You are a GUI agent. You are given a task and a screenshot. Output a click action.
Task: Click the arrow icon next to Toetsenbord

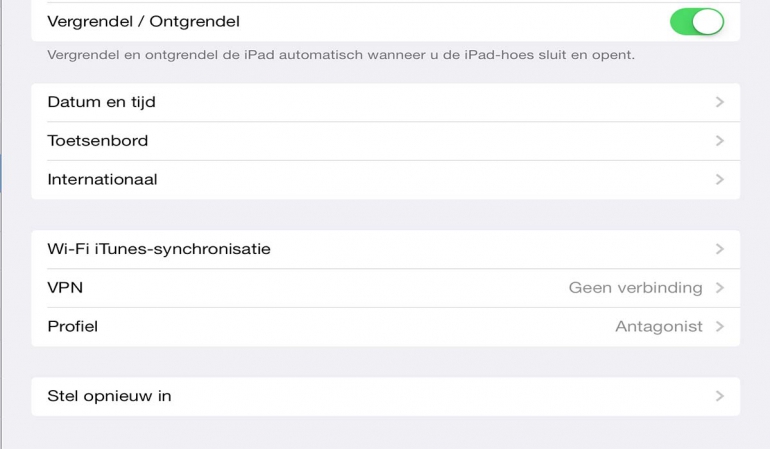719,141
